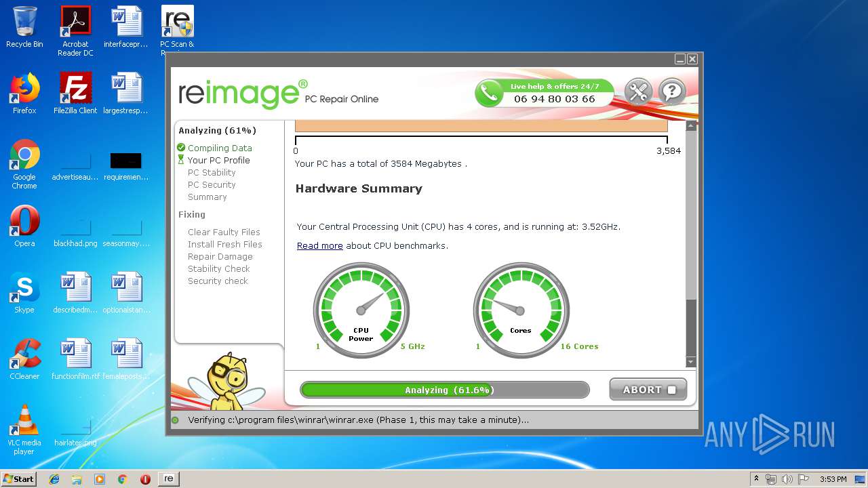Open Reimage settings wrench icon
This screenshot has width=868, height=488.
pos(638,91)
